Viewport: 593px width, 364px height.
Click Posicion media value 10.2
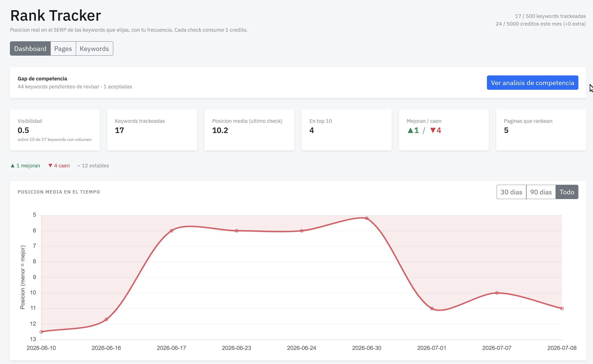click(220, 130)
